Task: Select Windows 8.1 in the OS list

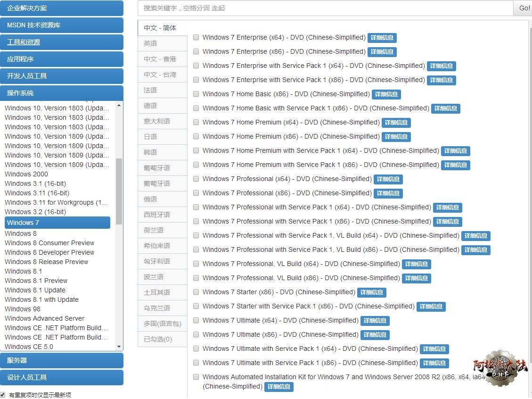Action: (24, 271)
